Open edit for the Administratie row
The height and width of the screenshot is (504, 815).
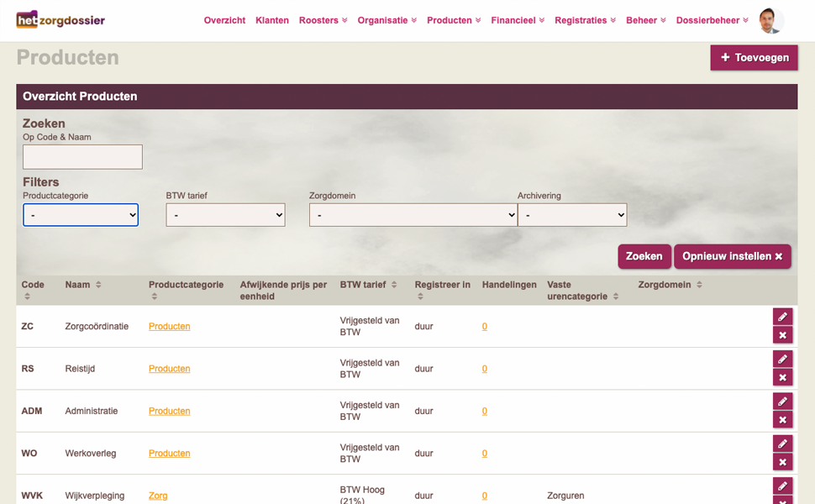point(782,402)
